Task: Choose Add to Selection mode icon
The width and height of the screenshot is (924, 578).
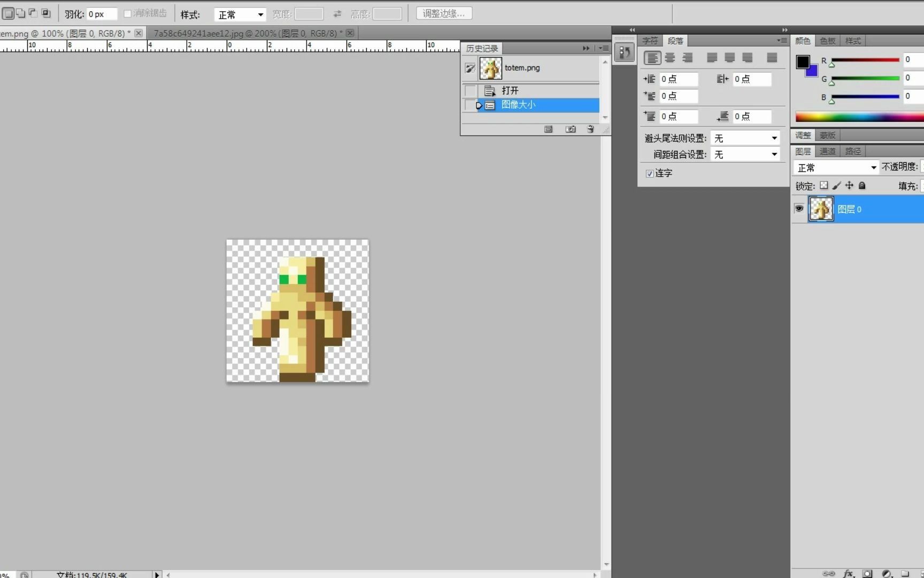Action: click(x=20, y=13)
